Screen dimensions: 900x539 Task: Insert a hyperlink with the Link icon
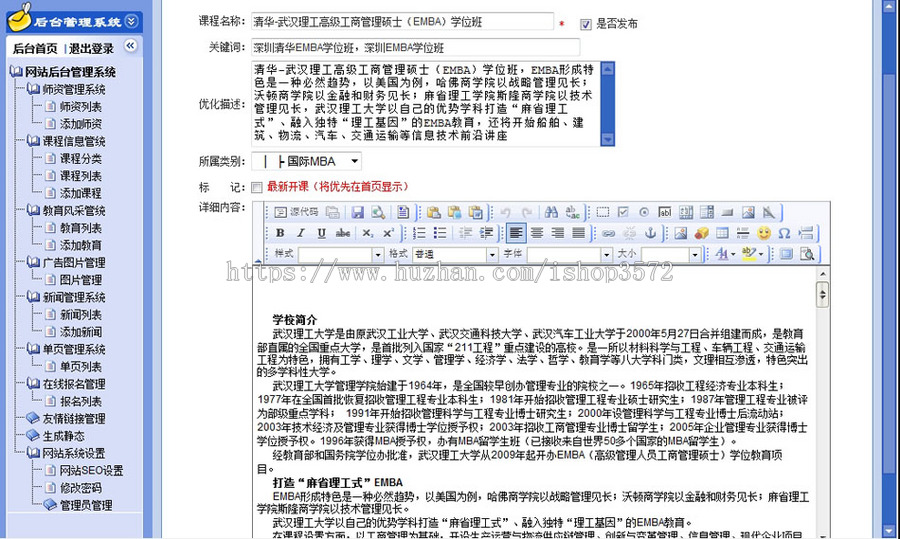pos(608,233)
